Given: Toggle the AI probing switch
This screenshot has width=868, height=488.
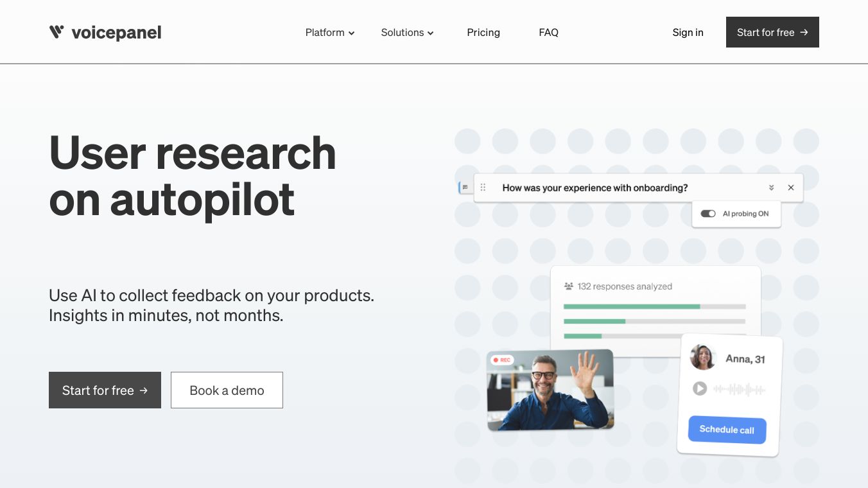Looking at the screenshot, I should (x=708, y=214).
